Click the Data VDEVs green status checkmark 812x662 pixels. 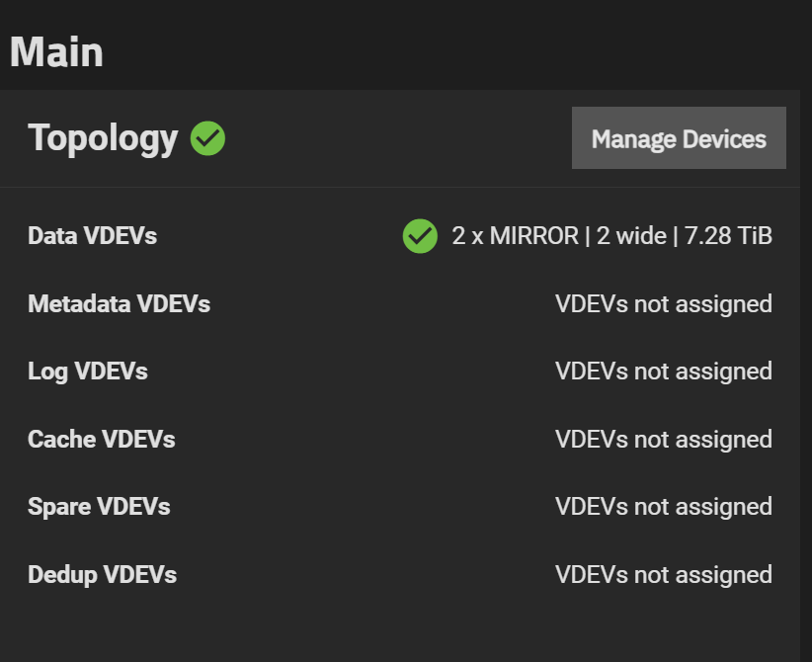[420, 236]
